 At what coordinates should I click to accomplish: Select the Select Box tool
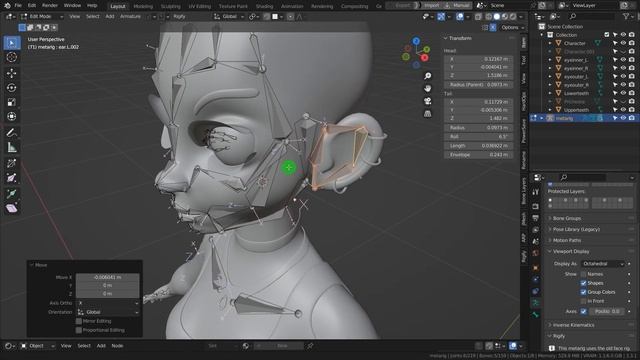[x=12, y=43]
